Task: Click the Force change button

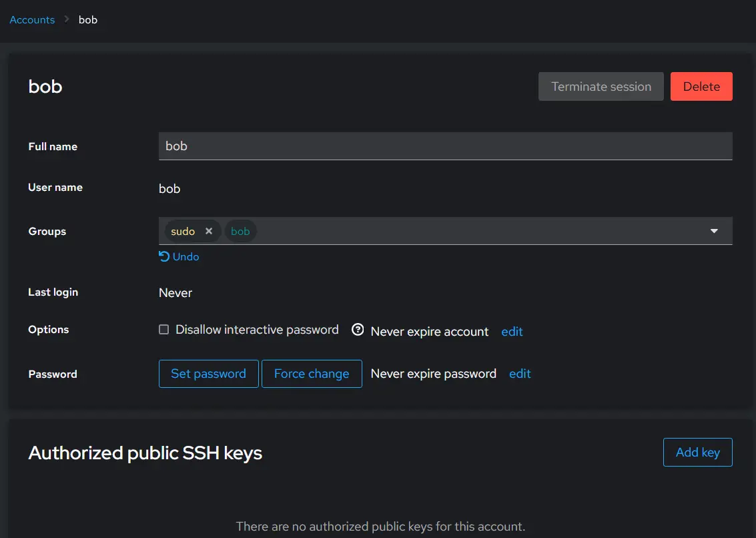Action: point(312,374)
